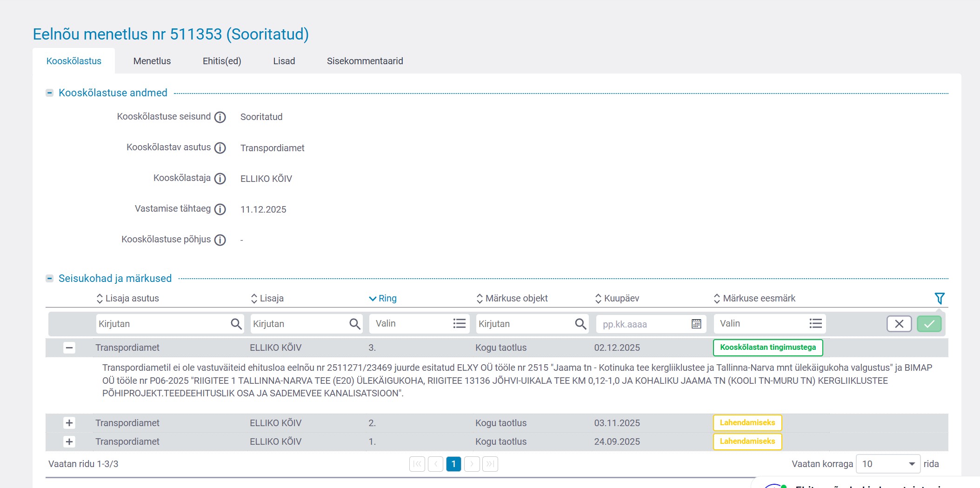Clear filters with the X button
980x488 pixels.
click(899, 324)
